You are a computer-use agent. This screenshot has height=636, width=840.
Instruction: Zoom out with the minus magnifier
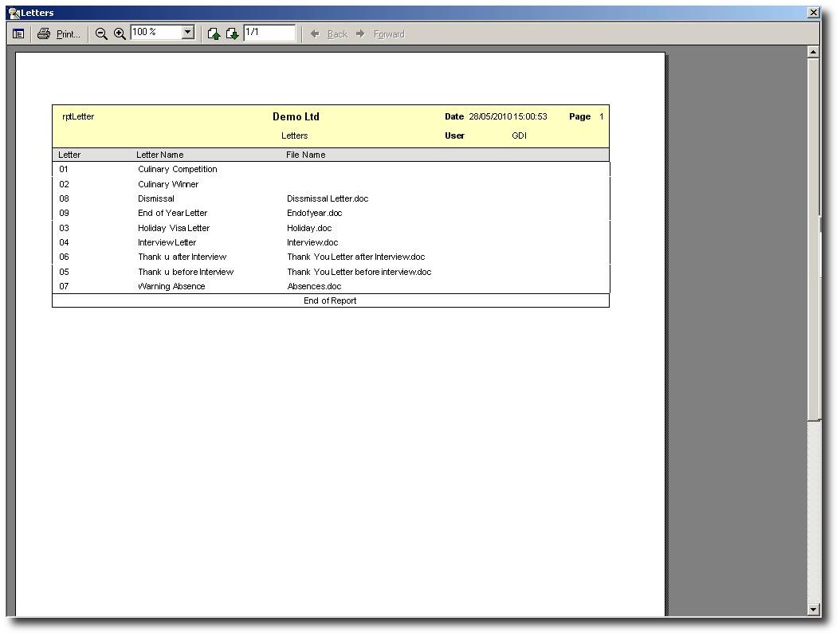pyautogui.click(x=101, y=34)
